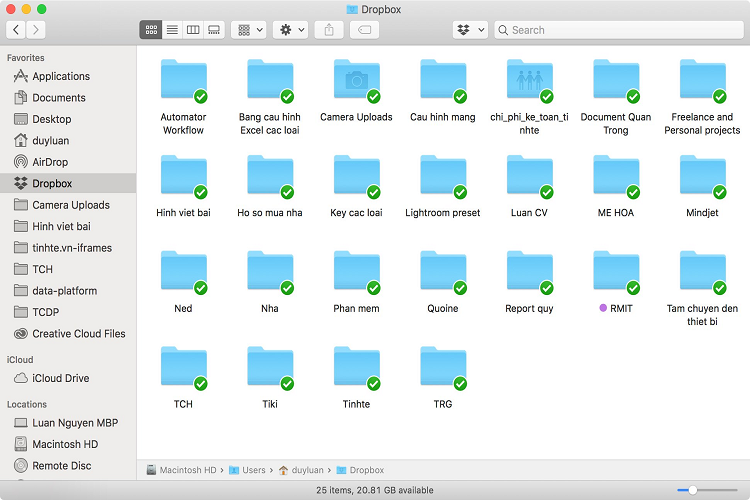Select the RMIT folder with purple tag

coord(617,272)
